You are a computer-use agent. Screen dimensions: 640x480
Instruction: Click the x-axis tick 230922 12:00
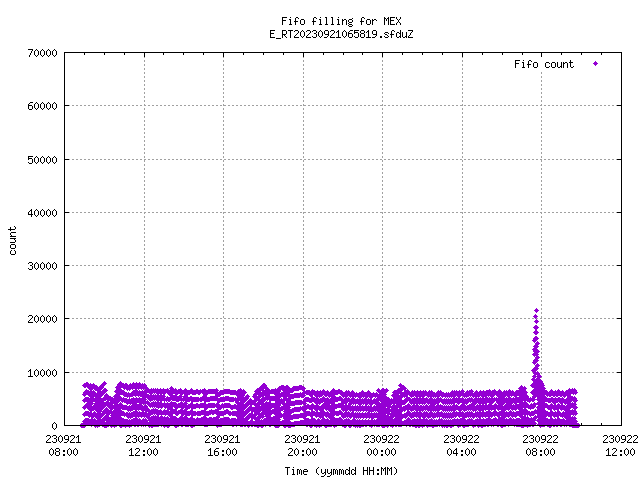pos(620,446)
